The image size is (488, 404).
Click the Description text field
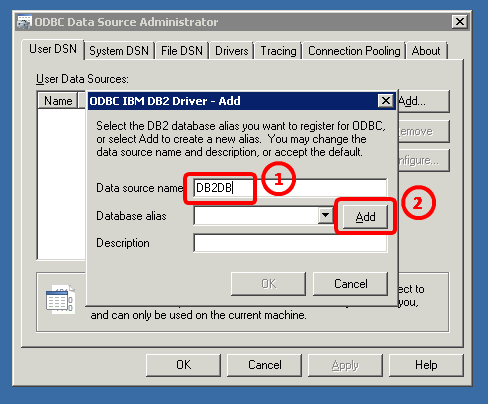click(x=290, y=243)
